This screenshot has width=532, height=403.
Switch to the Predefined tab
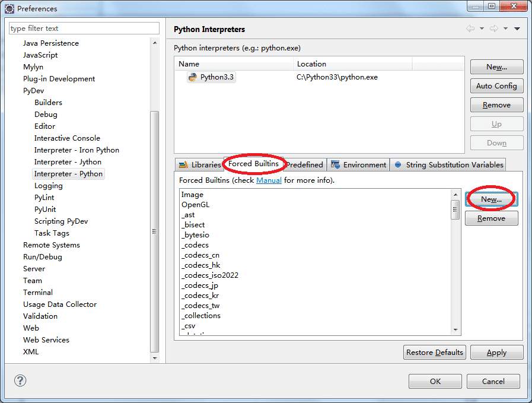tap(304, 164)
